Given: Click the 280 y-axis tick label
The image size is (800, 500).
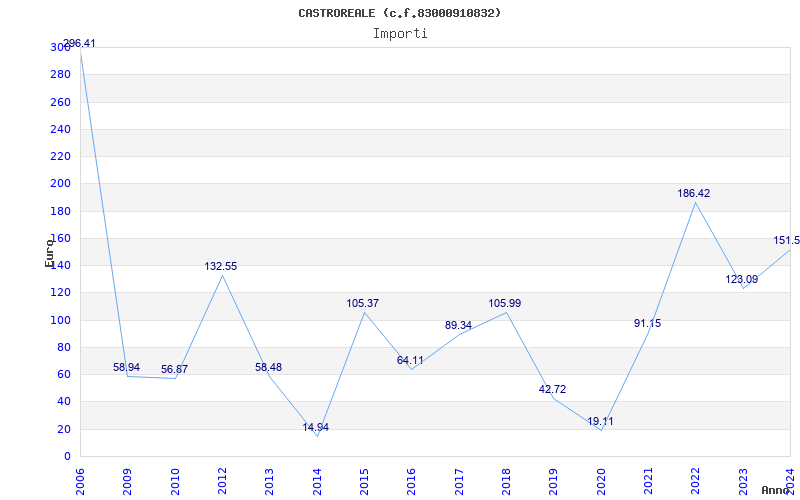Looking at the screenshot, I should tap(61, 75).
